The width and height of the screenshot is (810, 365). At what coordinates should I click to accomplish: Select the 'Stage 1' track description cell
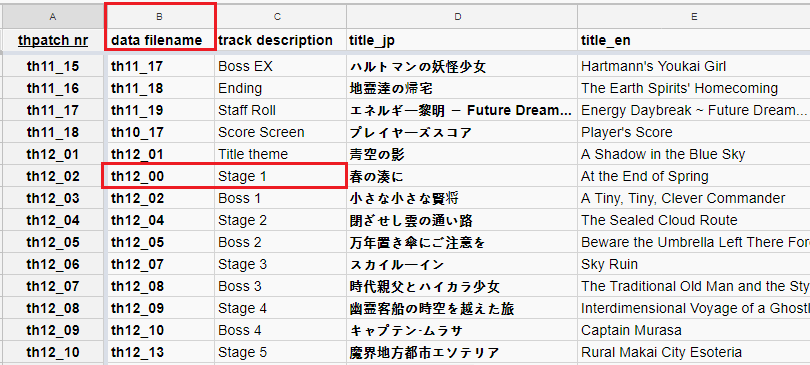point(281,177)
